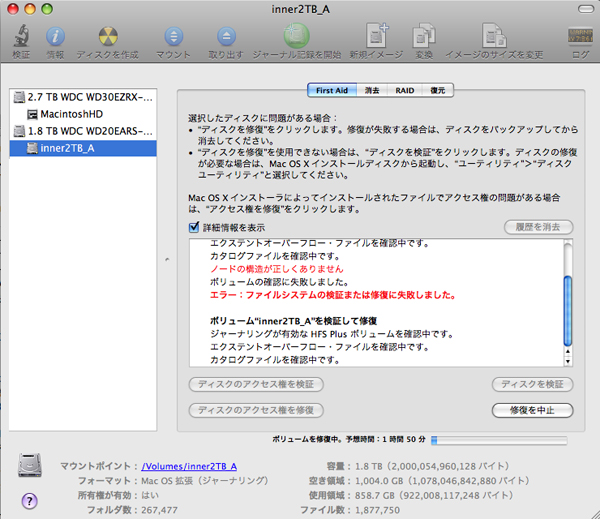Click the used space value 858.7 GB
The image size is (600, 519).
coord(434,495)
